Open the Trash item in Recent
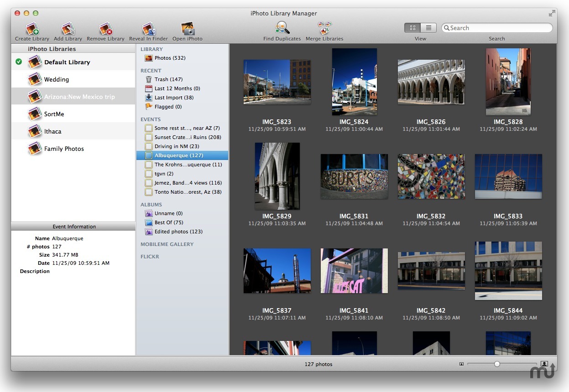569x392 pixels. point(167,79)
